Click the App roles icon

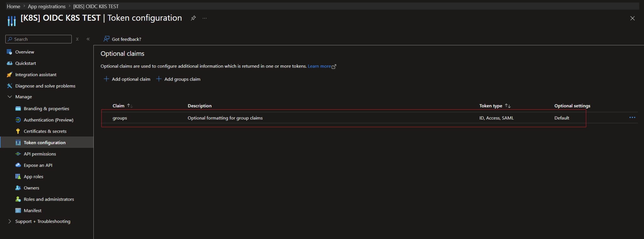tap(18, 176)
